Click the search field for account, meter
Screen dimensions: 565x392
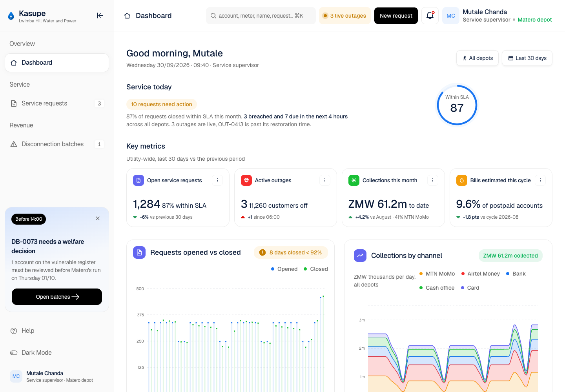261,16
